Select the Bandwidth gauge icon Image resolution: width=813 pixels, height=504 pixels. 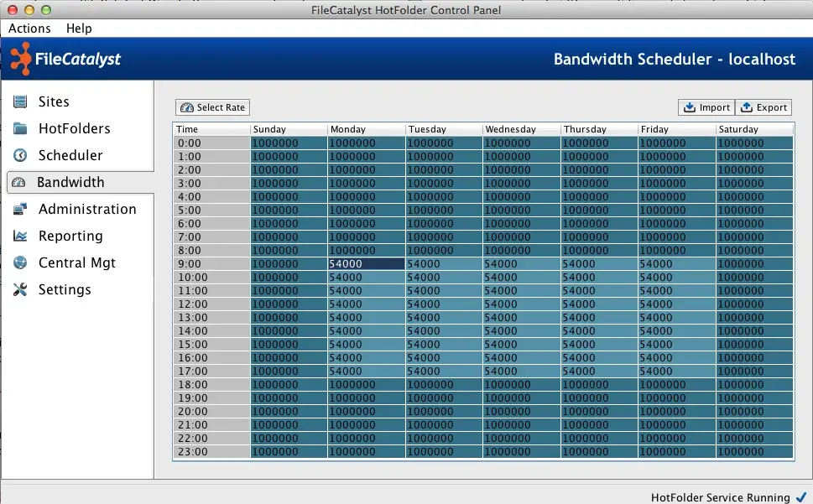(20, 181)
